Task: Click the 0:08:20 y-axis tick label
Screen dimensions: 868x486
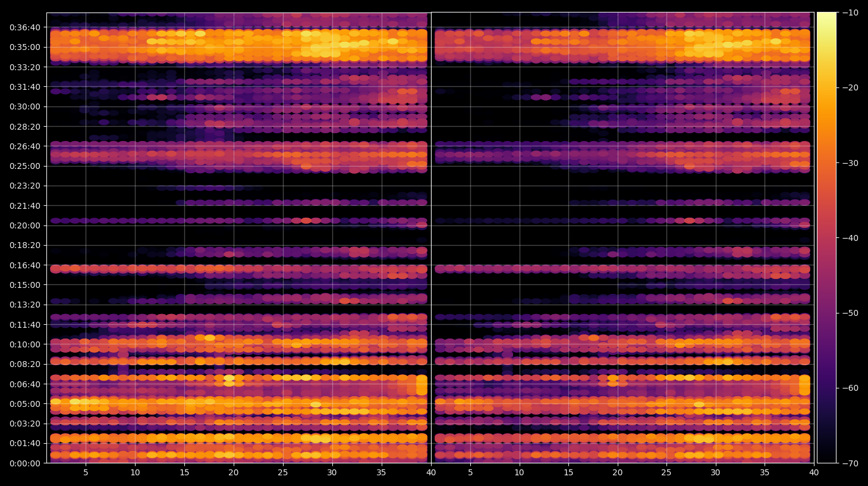Action: 25,364
